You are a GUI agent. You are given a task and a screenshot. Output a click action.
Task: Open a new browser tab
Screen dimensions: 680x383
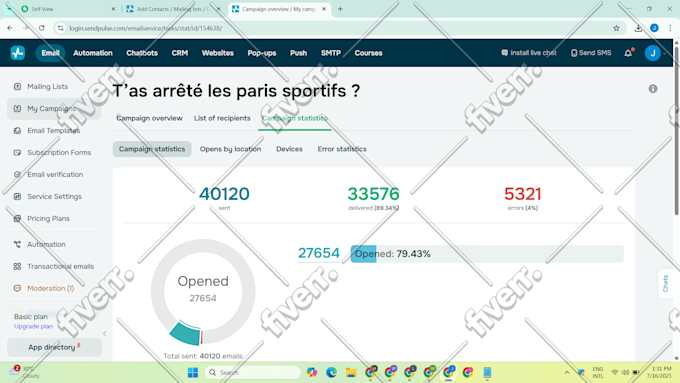pos(340,9)
